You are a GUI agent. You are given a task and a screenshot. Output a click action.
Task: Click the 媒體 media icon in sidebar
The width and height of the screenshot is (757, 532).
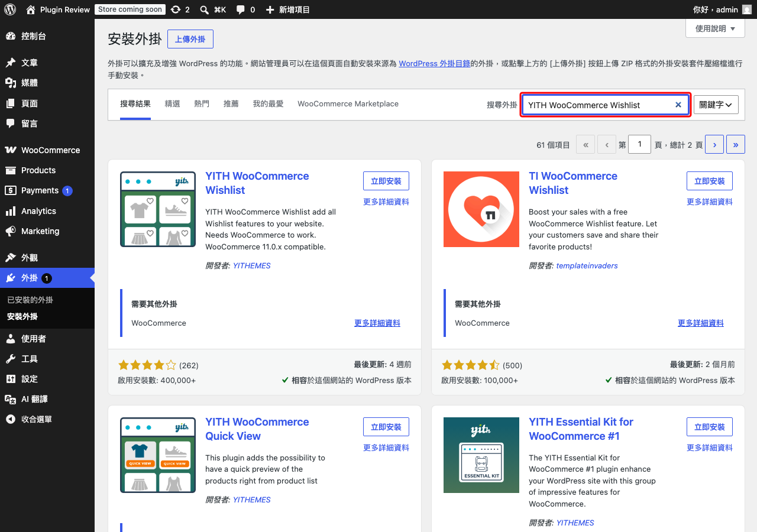[x=11, y=83]
